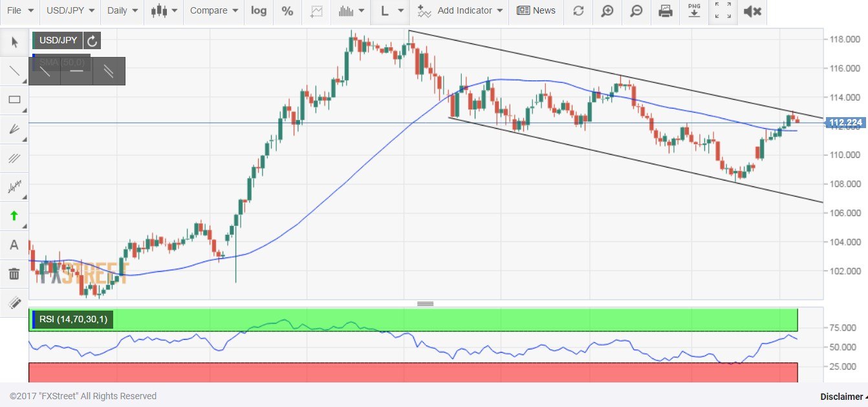
Task: Zoom in with the magnifier plus icon
Action: coord(607,11)
